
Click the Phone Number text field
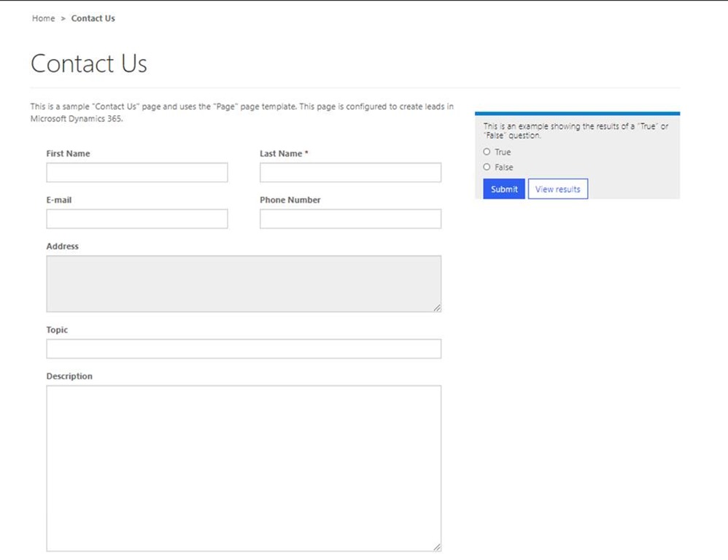tap(350, 219)
